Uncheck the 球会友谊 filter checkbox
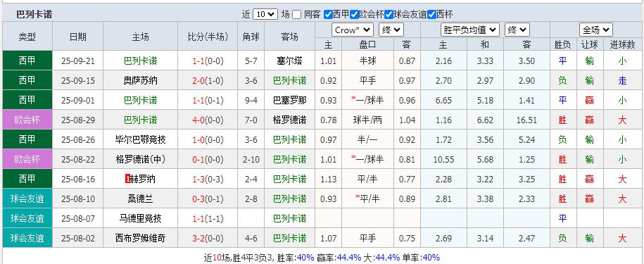Image resolution: width=644 pixels, height=264 pixels. [x=389, y=14]
